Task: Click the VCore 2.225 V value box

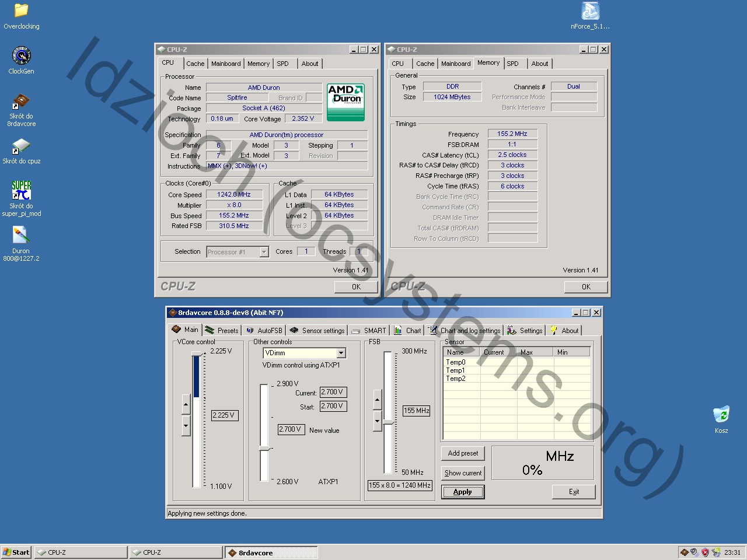Action: [224, 415]
